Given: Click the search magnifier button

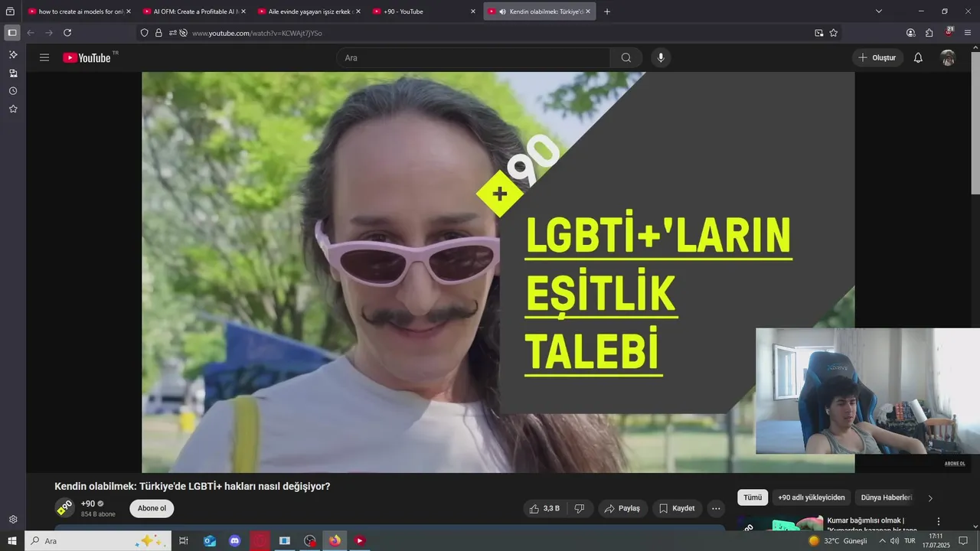Looking at the screenshot, I should click(x=626, y=57).
